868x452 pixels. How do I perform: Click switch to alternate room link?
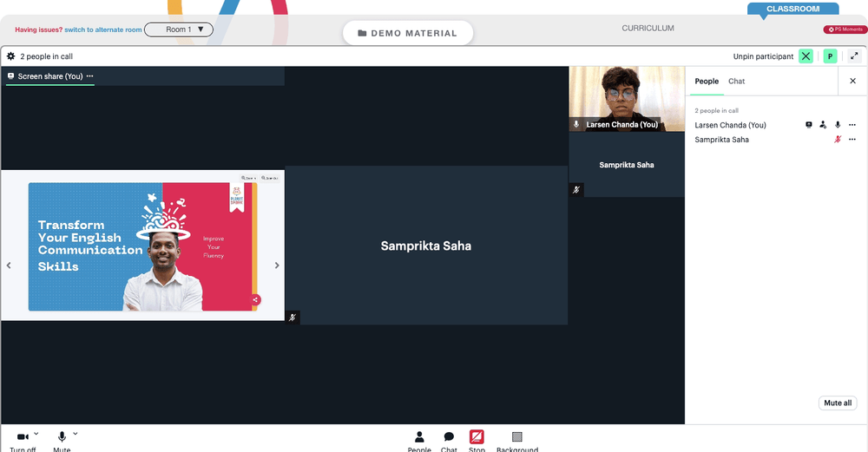click(x=103, y=29)
